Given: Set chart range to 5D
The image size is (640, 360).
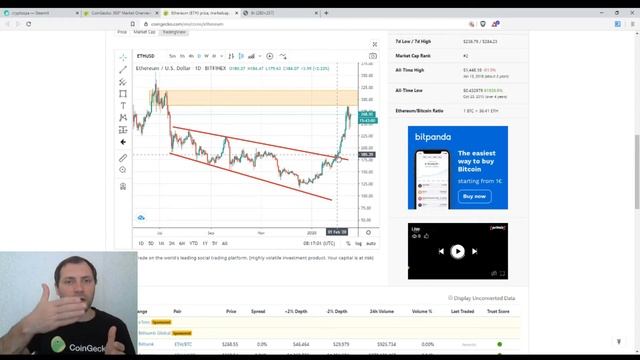Looking at the screenshot, I should (x=151, y=243).
